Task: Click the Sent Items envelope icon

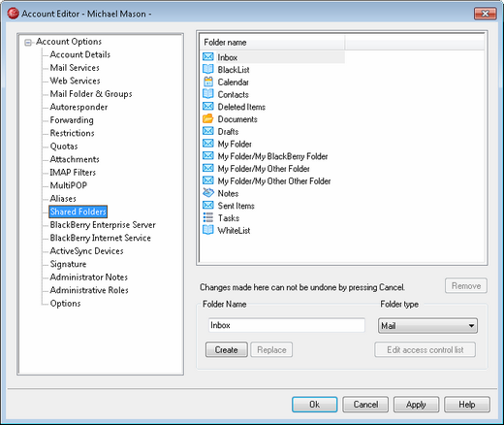Action: point(208,205)
